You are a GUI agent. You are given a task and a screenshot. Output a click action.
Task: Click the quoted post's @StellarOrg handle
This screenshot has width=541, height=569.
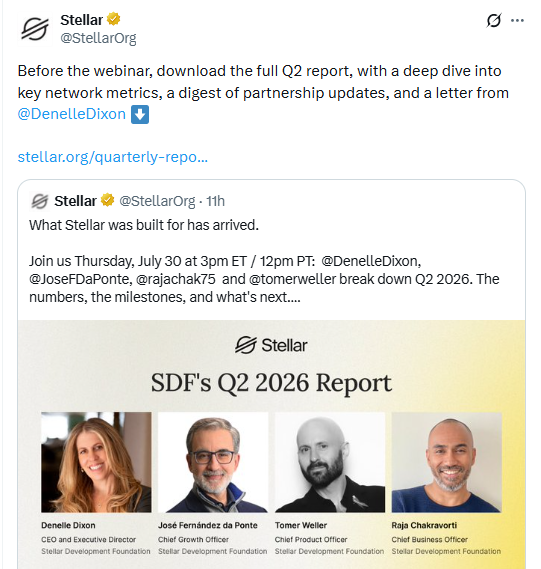pyautogui.click(x=157, y=201)
